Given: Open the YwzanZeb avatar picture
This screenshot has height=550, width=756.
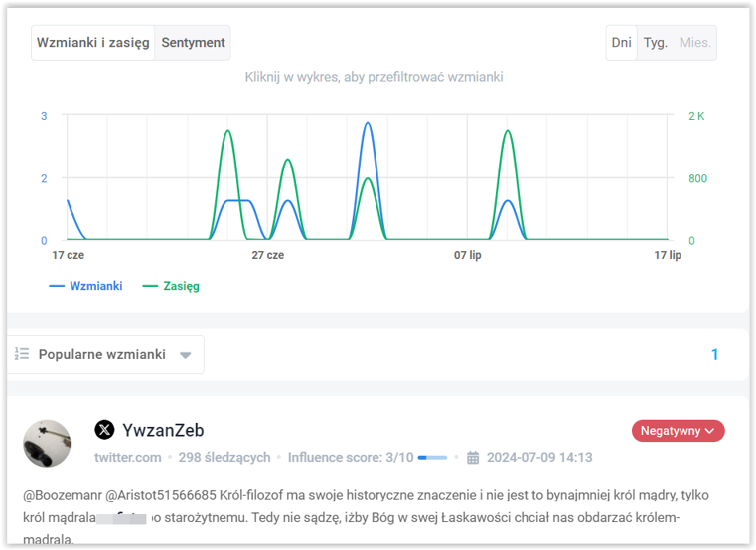Looking at the screenshot, I should (47, 443).
